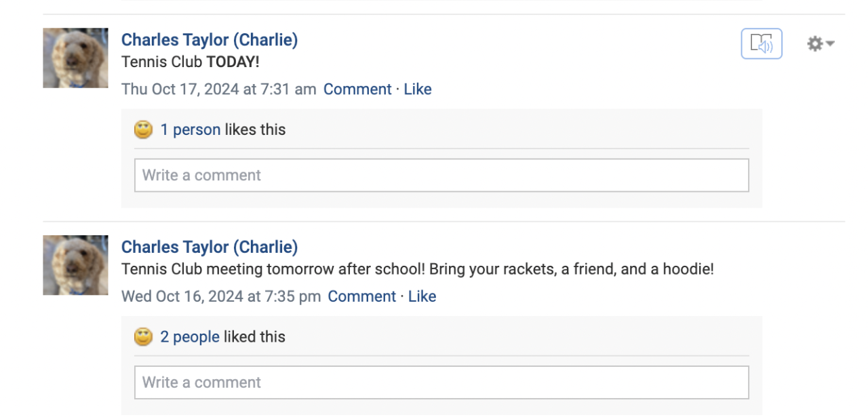Viewport: 868px width, 417px height.
Task: Click the Thu Oct 17, 2024 timestamp
Action: (218, 90)
